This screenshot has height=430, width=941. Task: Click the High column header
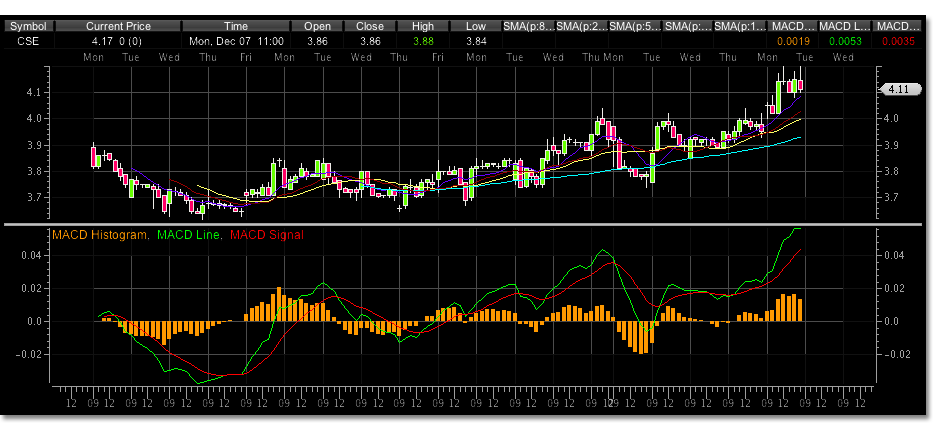click(424, 25)
